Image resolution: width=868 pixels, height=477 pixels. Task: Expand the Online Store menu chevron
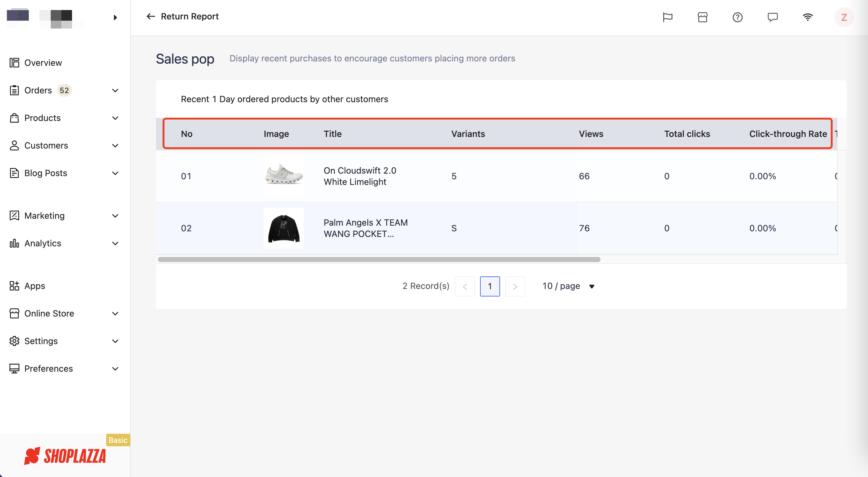point(115,313)
